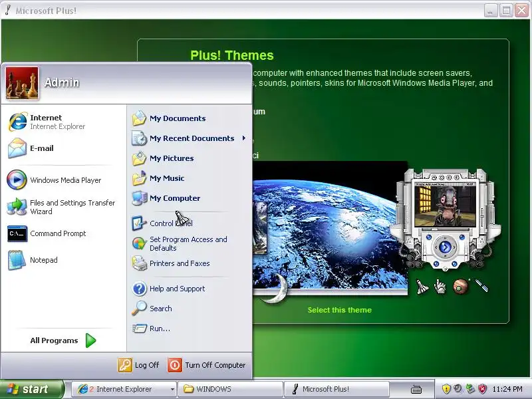Switch to WINDOWS folder taskbar button
The image size is (532, 399).
click(x=231, y=389)
